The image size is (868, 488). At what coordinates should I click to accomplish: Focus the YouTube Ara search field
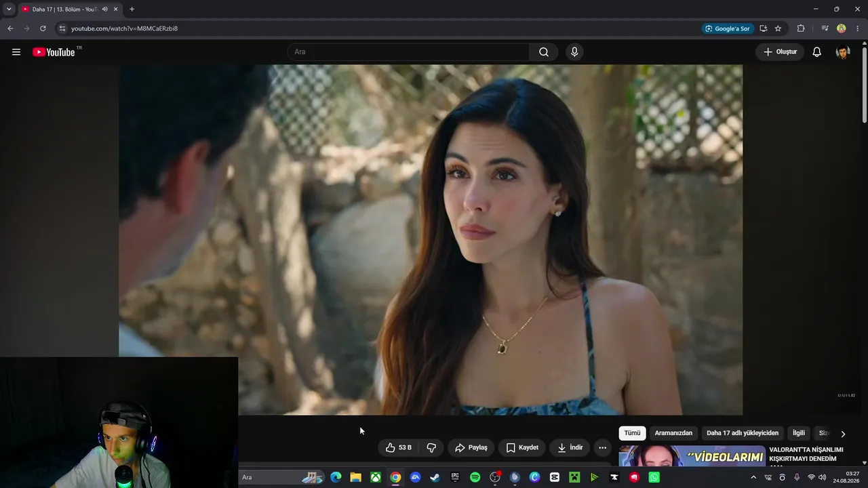[x=409, y=52]
